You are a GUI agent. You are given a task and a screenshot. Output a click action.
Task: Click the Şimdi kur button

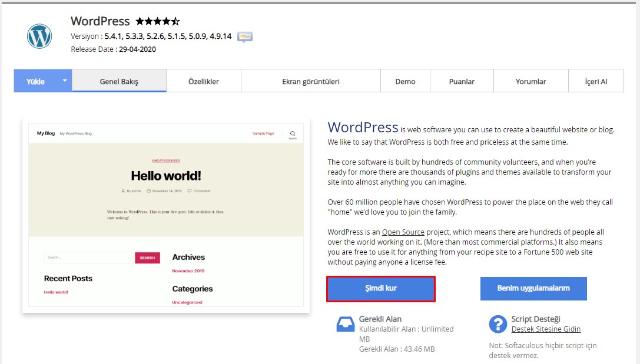381,289
